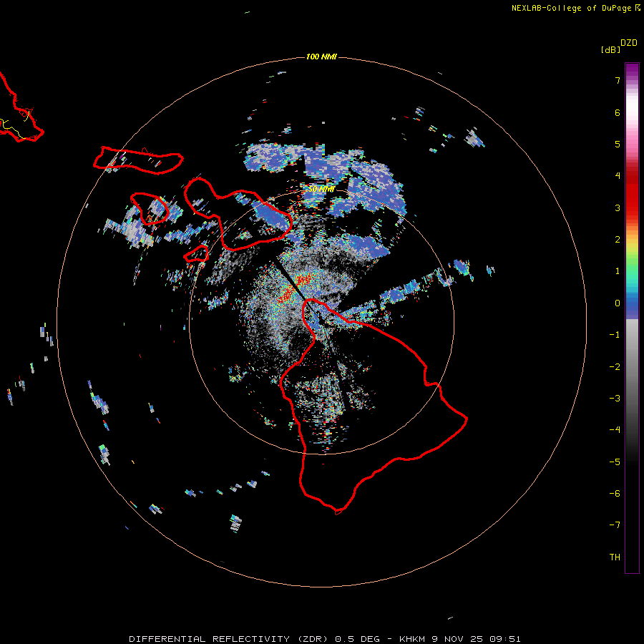Click the -6 value on the color scale
The height and width of the screenshot is (644, 644).
point(615,494)
